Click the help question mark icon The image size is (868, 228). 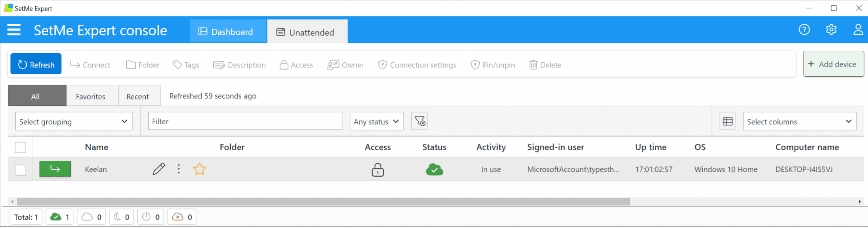click(804, 30)
